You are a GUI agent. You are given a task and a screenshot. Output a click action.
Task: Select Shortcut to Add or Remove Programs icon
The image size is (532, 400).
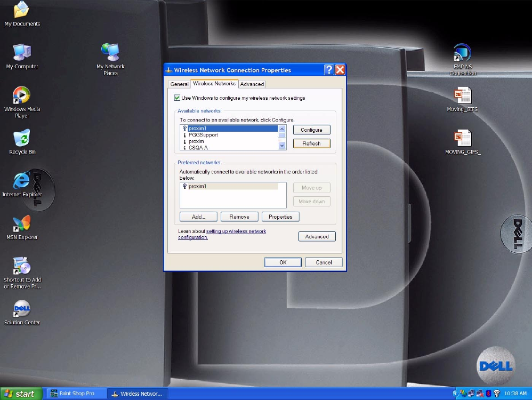[x=22, y=273]
